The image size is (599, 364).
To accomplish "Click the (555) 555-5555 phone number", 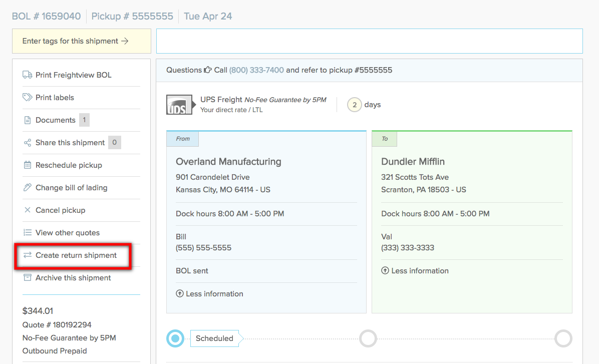I will [204, 248].
